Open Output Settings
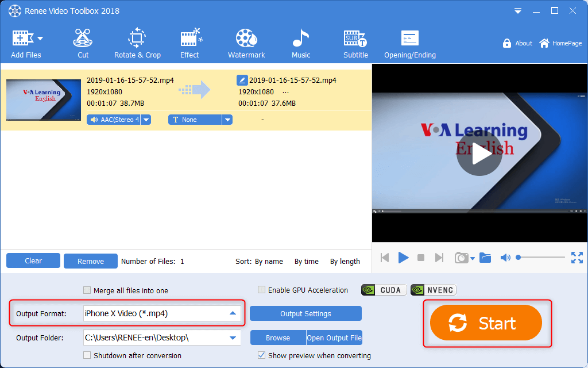The width and height of the screenshot is (588, 368). tap(305, 313)
